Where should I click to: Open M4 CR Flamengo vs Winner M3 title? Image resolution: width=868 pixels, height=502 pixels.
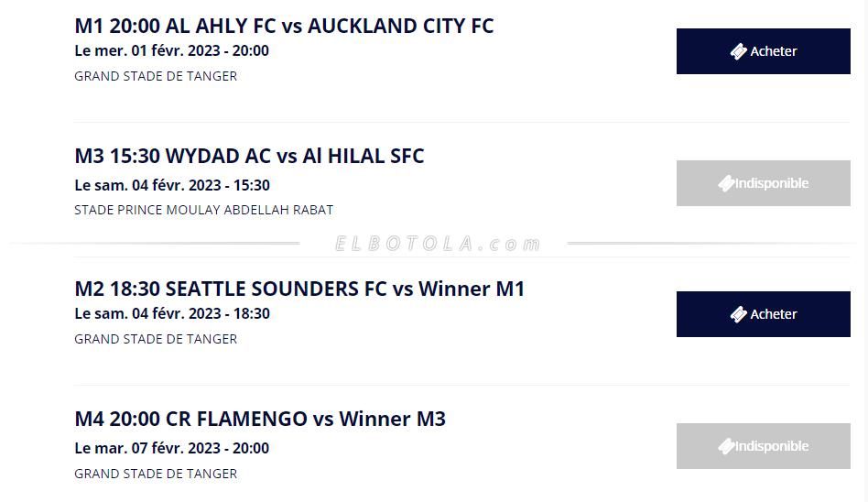[x=260, y=419]
